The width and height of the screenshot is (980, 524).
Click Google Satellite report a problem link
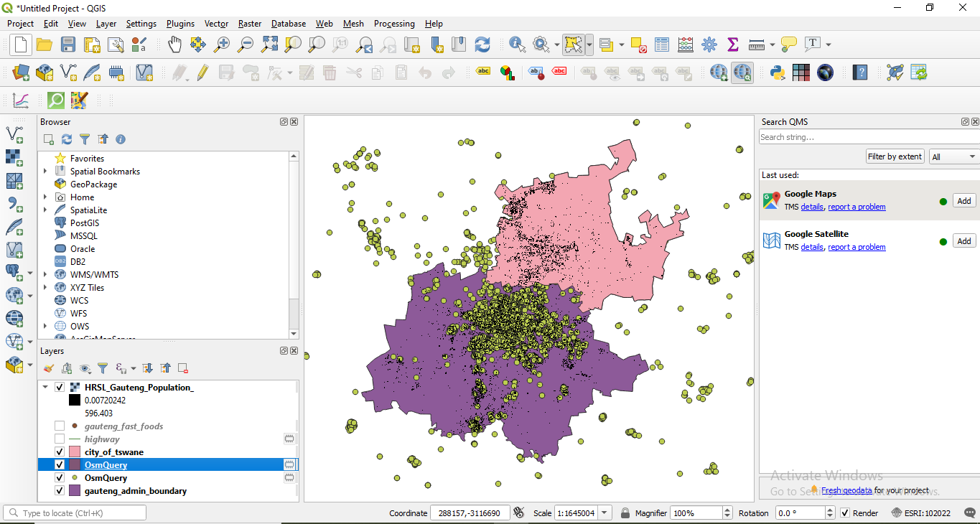(x=857, y=247)
